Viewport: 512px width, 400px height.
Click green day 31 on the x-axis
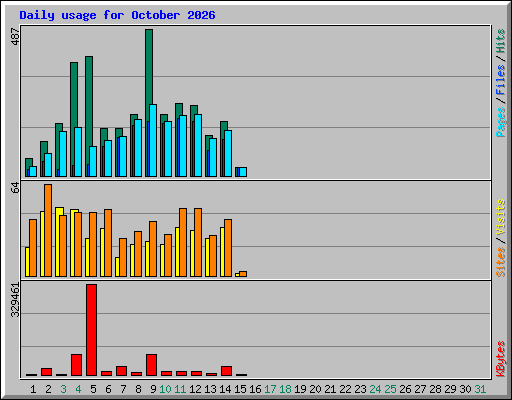[480, 389]
